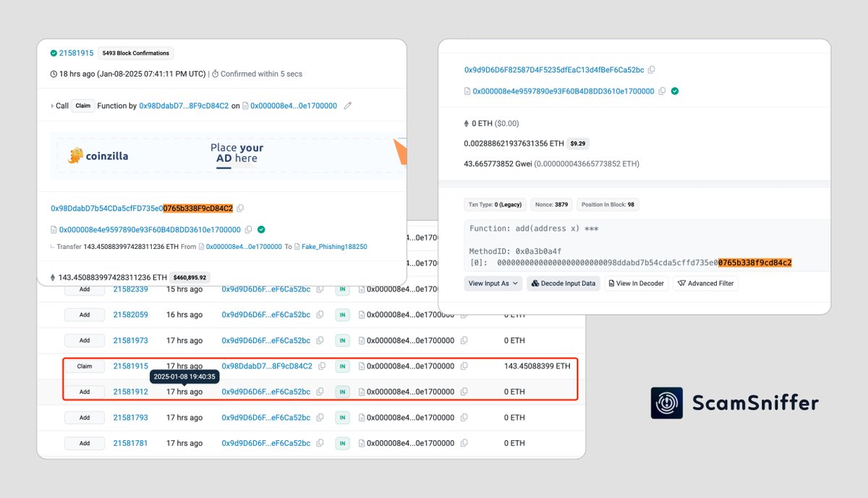This screenshot has width=868, height=498.
Task: Copy To address in block 21582059 row
Action: coord(464,315)
